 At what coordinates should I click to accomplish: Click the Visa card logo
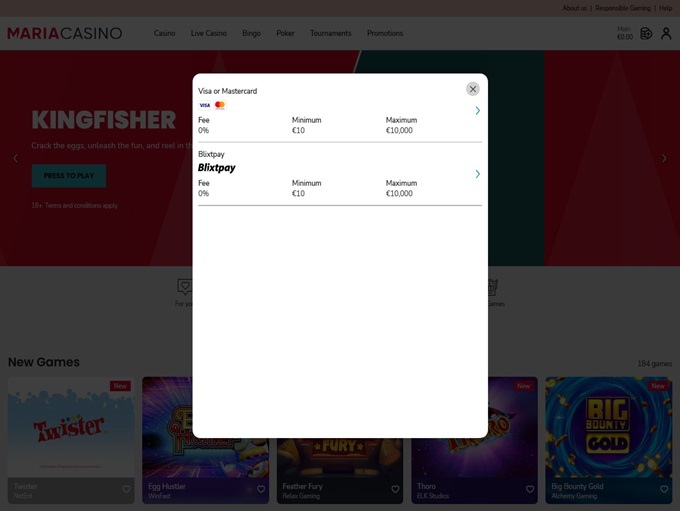point(205,105)
